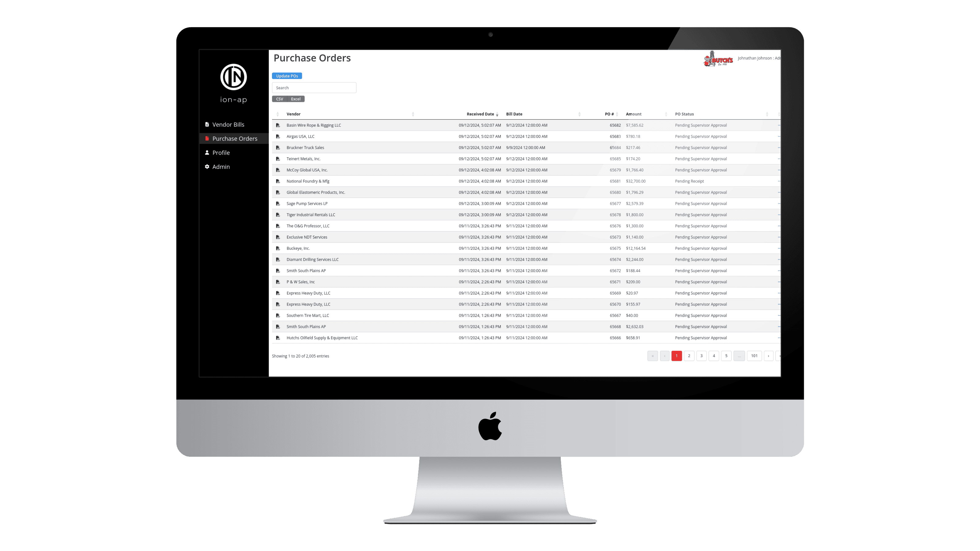Screen dimensions: 980x551
Task: Expand the Vendor column sort dropdown
Action: 413,114
